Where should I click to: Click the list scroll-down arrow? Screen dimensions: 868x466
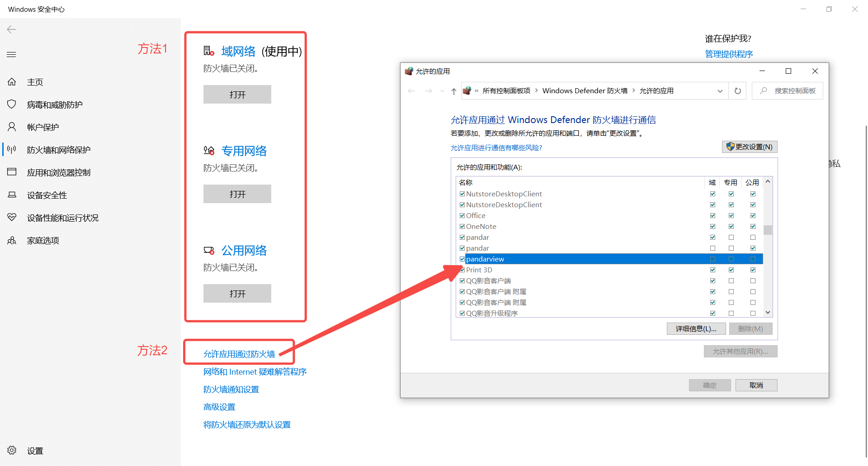click(x=768, y=312)
